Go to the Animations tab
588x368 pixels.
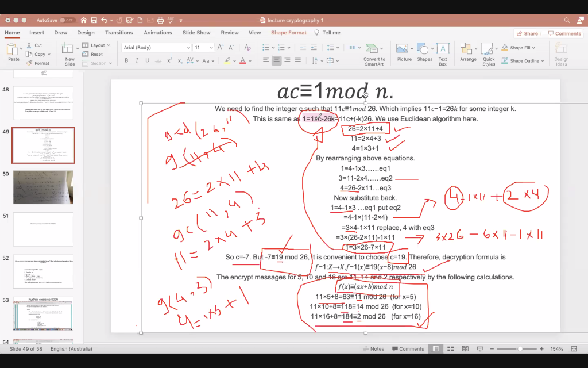click(158, 33)
